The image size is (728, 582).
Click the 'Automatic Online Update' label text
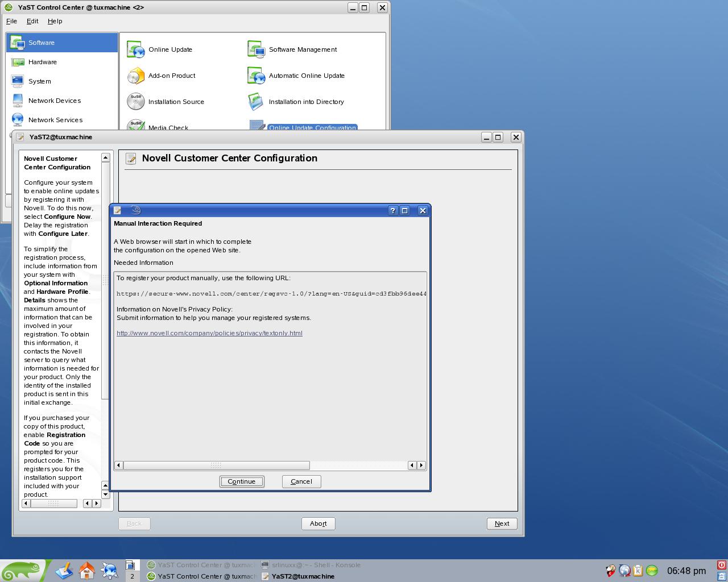click(307, 76)
